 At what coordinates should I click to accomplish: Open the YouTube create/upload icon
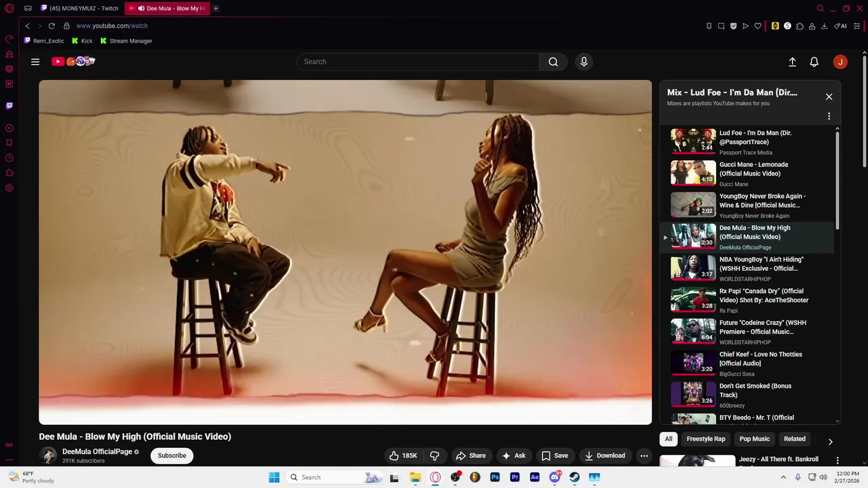coord(792,62)
